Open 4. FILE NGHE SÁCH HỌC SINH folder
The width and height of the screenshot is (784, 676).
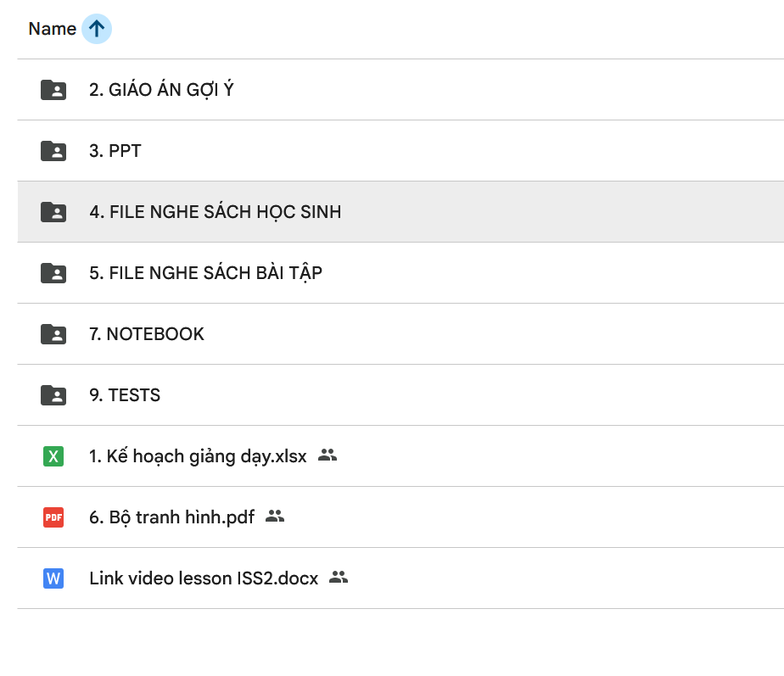point(215,212)
